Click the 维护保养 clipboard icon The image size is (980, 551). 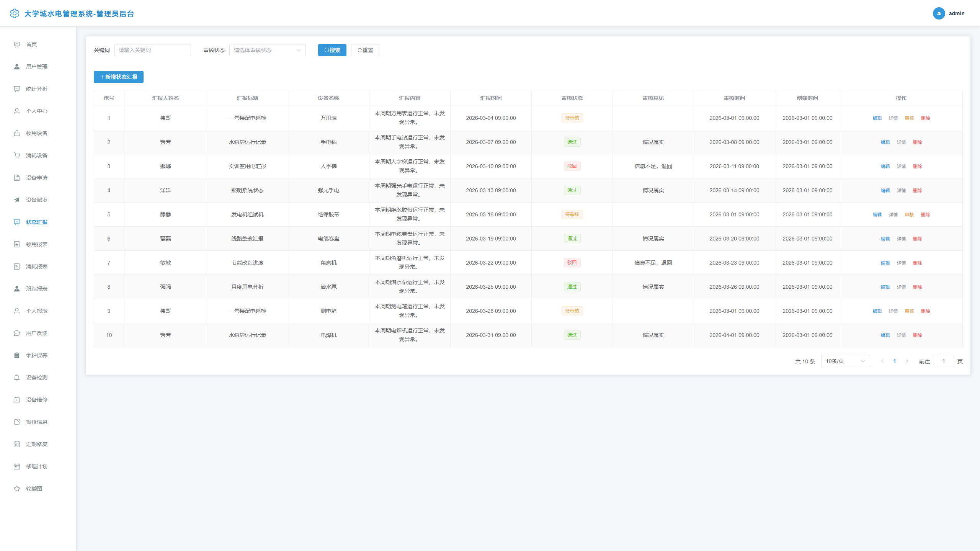point(17,355)
